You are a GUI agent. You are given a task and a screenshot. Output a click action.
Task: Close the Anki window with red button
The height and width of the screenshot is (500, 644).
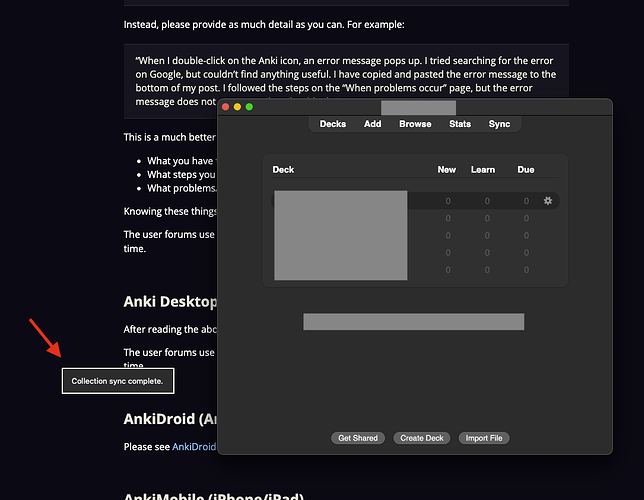click(225, 107)
